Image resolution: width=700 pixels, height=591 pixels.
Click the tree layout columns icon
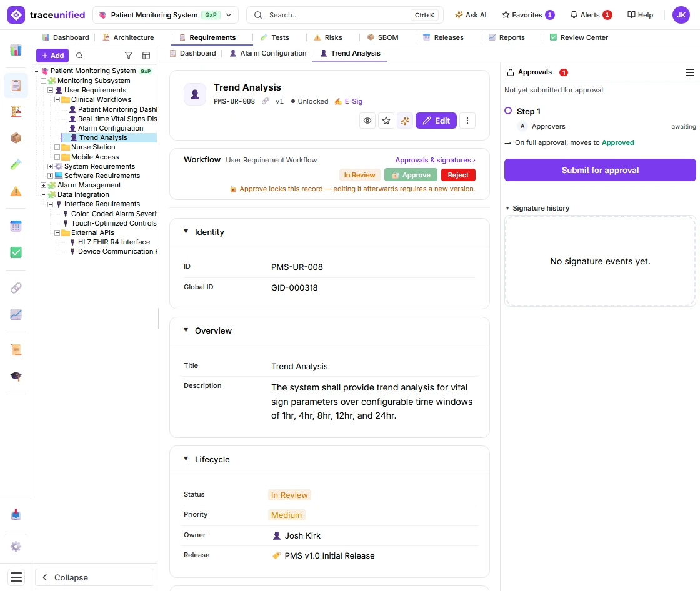point(146,56)
